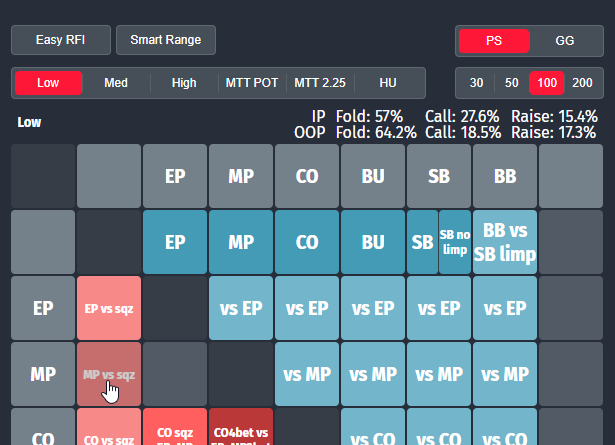615x445 pixels.
Task: Open the CO4bet red range cell
Action: 241,430
